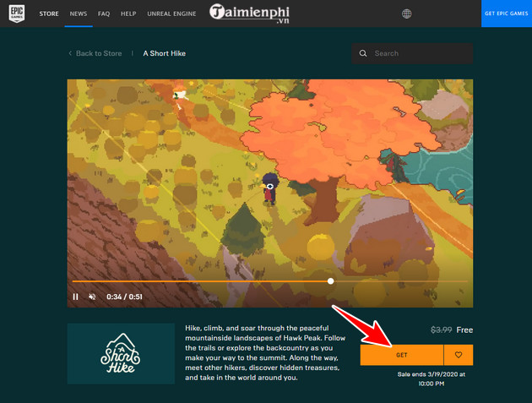This screenshot has height=403, width=532.
Task: Click the back chevron before Back to Store
Action: 70,53
